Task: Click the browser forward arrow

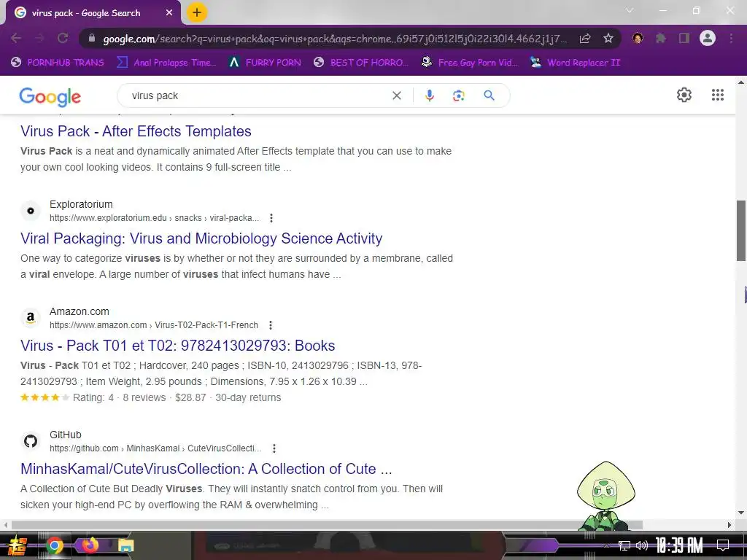Action: 39,38
